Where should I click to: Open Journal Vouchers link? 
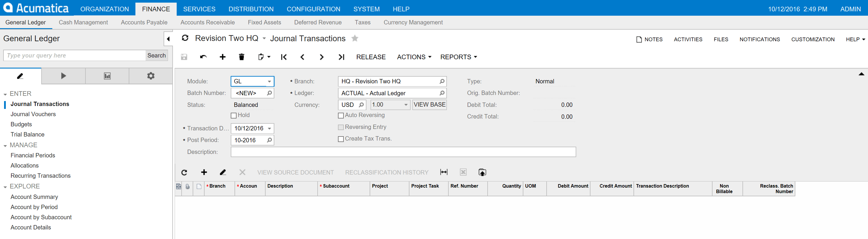pyautogui.click(x=33, y=114)
